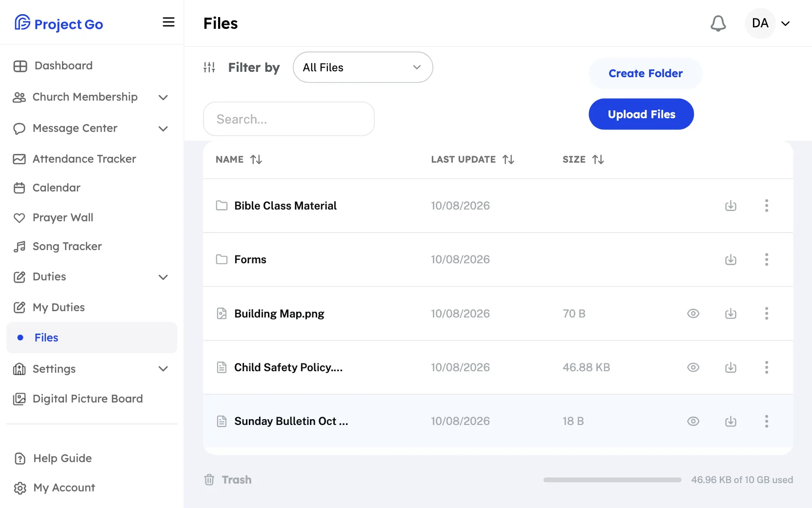Screen dimensions: 812x508
Task: Go to Dashboard in sidebar
Action: click(x=53, y=65)
